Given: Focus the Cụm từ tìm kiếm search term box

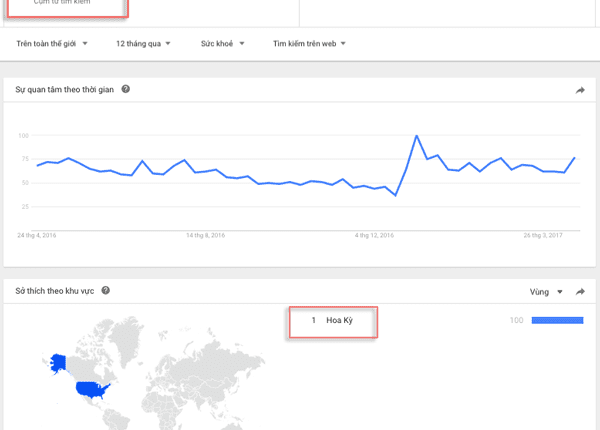Looking at the screenshot, I should [x=68, y=6].
